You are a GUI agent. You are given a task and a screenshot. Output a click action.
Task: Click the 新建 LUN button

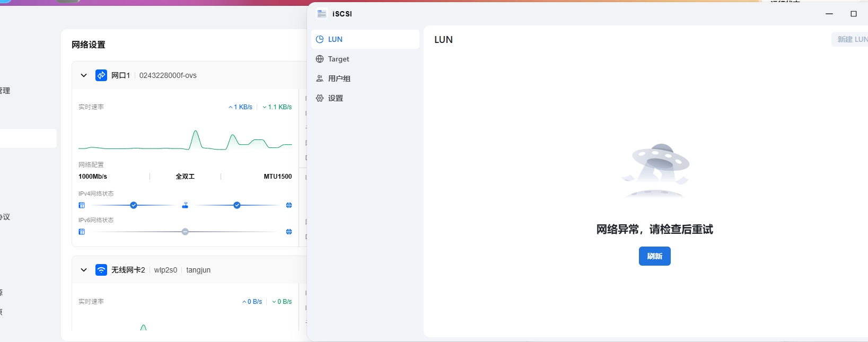click(x=850, y=39)
